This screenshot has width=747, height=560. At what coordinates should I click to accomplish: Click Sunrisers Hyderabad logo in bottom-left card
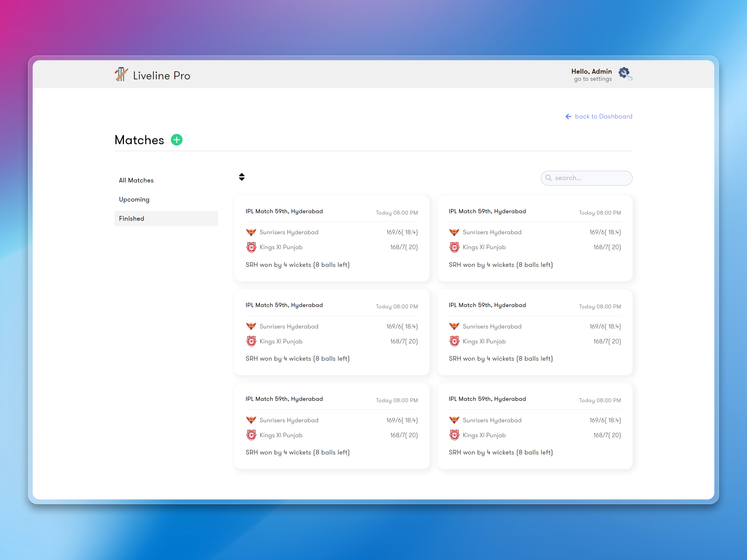tap(251, 420)
